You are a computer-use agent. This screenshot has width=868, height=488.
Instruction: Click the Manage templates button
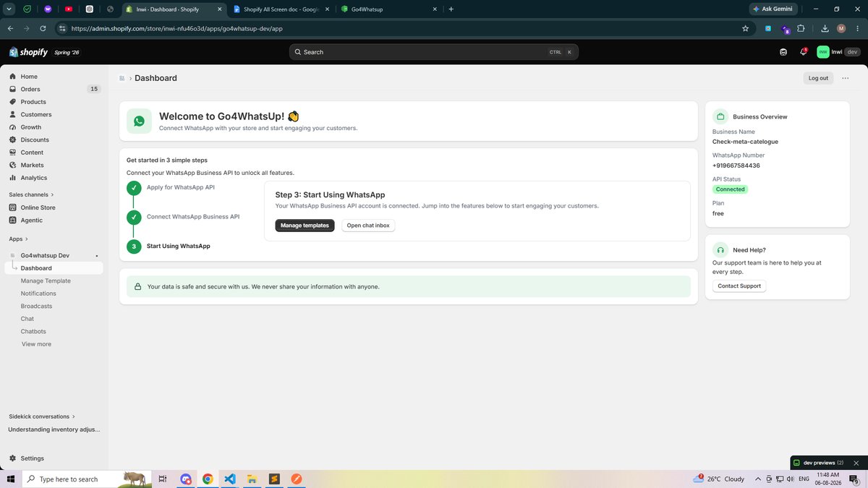(305, 226)
